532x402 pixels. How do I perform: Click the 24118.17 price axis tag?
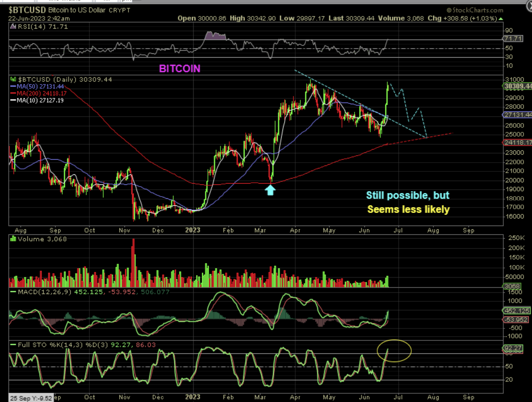(517, 142)
